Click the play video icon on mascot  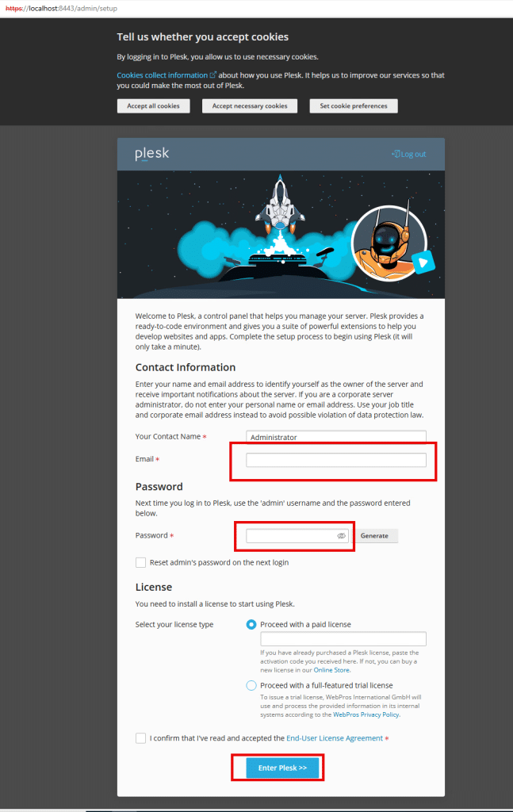[423, 262]
